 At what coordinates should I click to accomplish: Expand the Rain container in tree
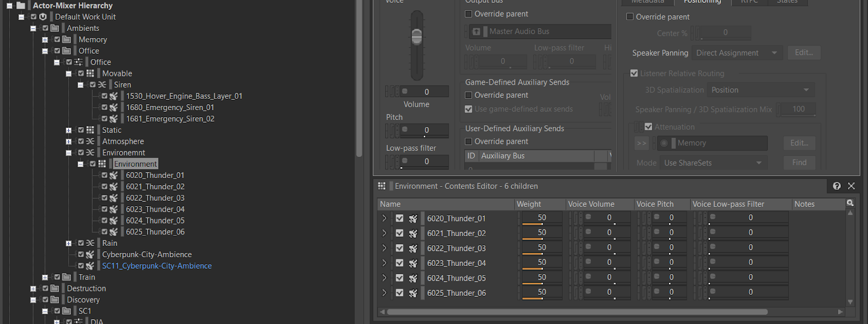pyautogui.click(x=68, y=243)
